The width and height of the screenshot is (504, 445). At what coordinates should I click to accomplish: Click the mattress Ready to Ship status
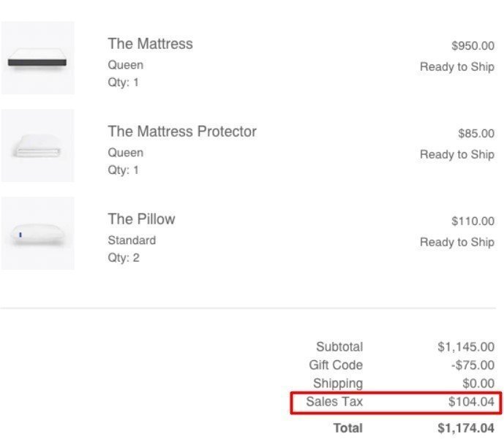(456, 67)
